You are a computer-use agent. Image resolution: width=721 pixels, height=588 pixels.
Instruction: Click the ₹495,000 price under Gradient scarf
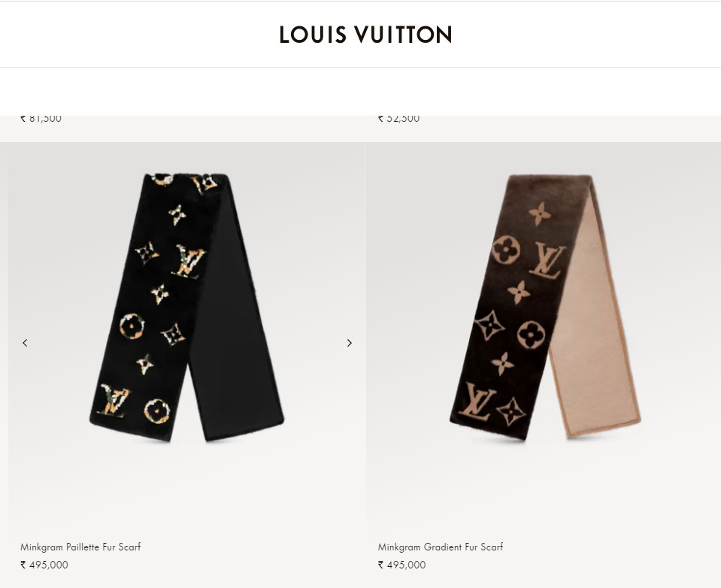tap(402, 565)
